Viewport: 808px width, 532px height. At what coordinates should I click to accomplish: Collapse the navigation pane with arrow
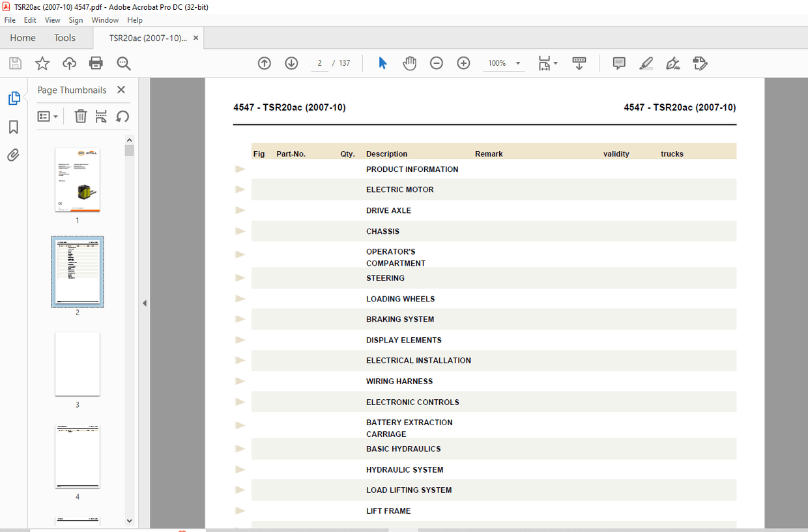tap(145, 303)
